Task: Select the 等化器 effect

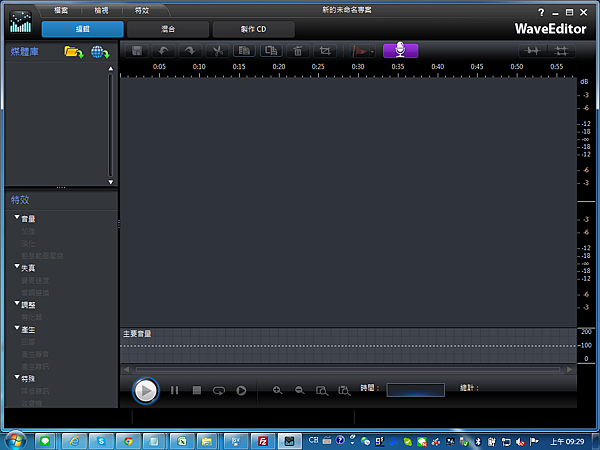Action: (31, 317)
